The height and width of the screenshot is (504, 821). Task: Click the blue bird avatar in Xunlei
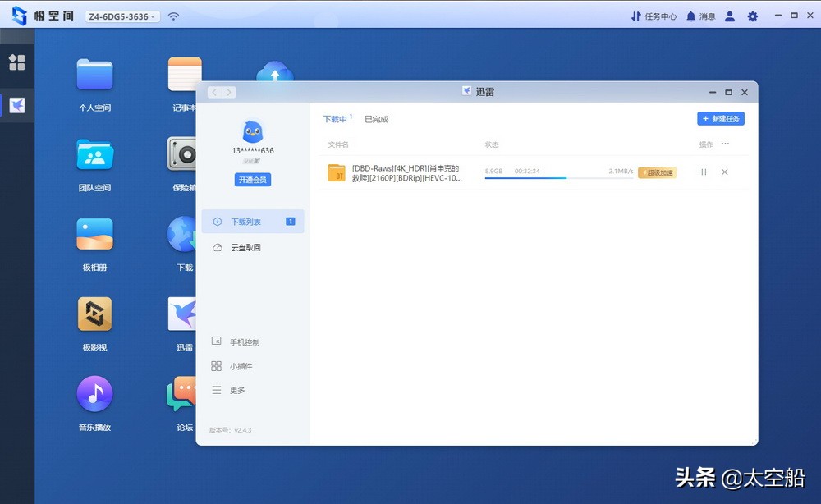[253, 131]
